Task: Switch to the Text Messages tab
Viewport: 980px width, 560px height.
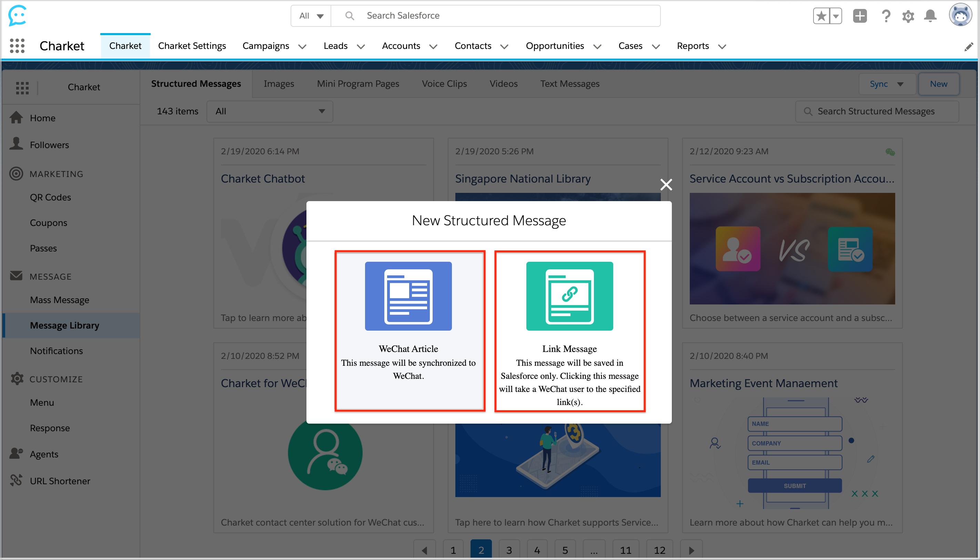Action: [x=570, y=83]
